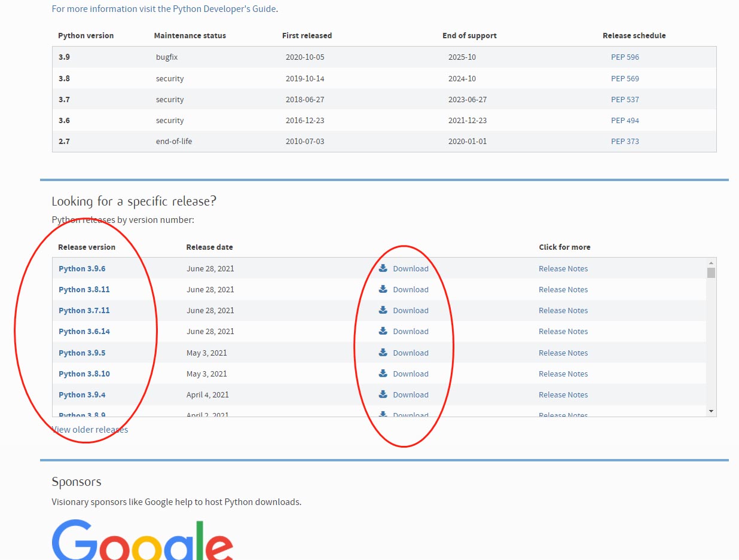Click download icon for Python 3.8.10
Viewport: 739px width, 560px height.
(383, 374)
